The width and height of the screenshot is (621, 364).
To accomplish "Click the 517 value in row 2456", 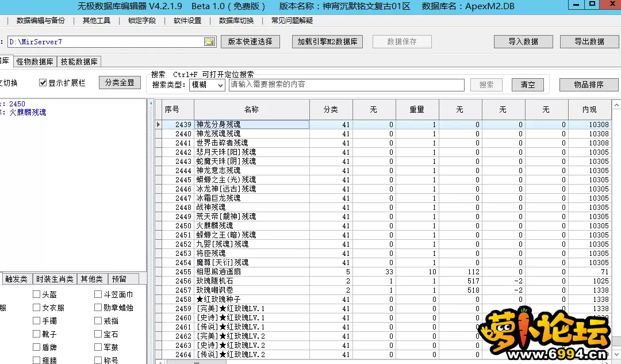I will [460, 281].
